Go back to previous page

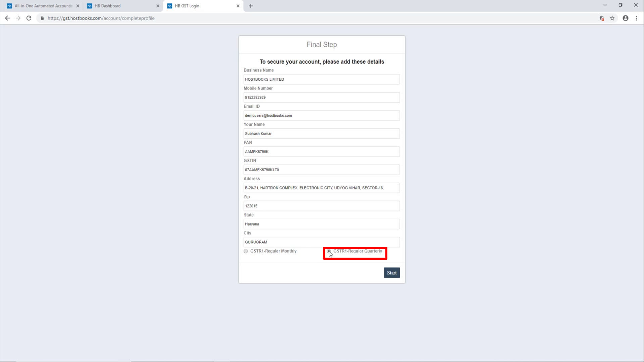(x=7, y=18)
